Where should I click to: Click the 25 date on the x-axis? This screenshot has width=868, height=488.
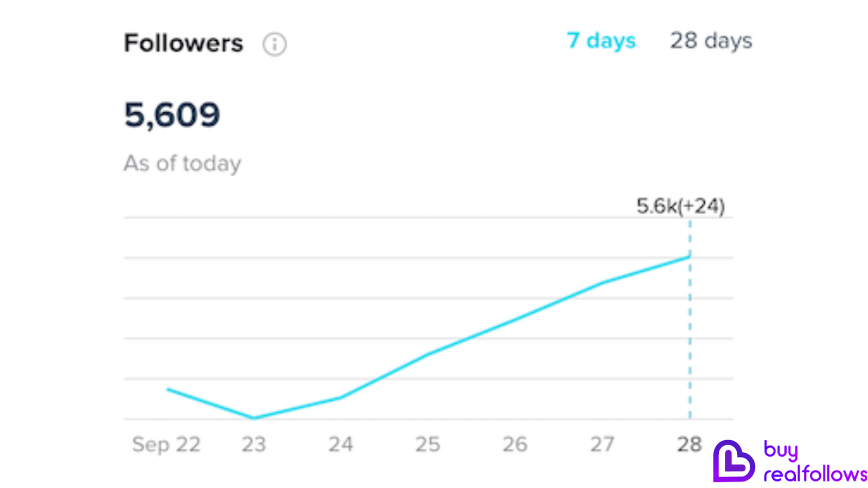(428, 445)
